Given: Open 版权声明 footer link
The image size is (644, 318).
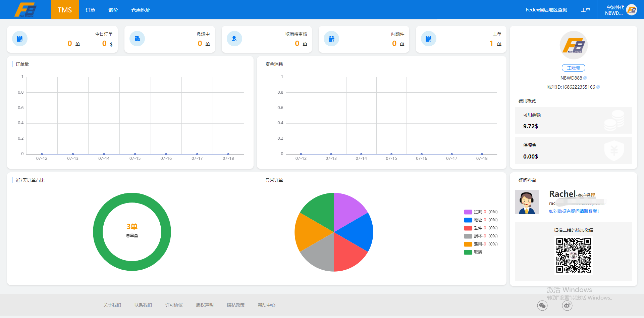Looking at the screenshot, I should [x=205, y=305].
